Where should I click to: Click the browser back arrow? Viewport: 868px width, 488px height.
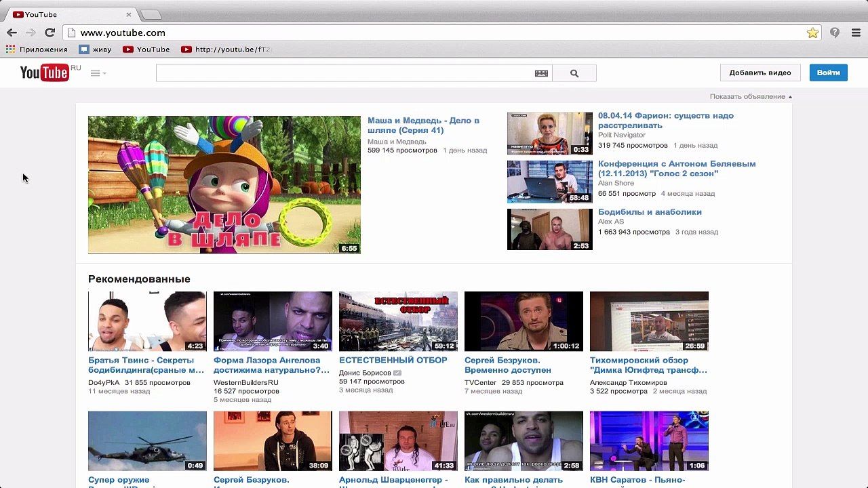tap(12, 33)
